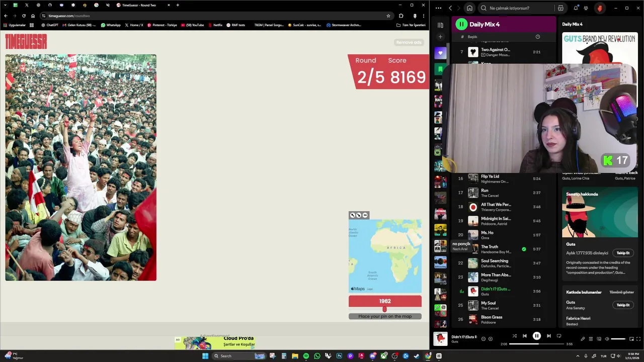Image resolution: width=644 pixels, height=362 pixels.
Task: Sort track list by duration clock icon
Action: pos(537,37)
